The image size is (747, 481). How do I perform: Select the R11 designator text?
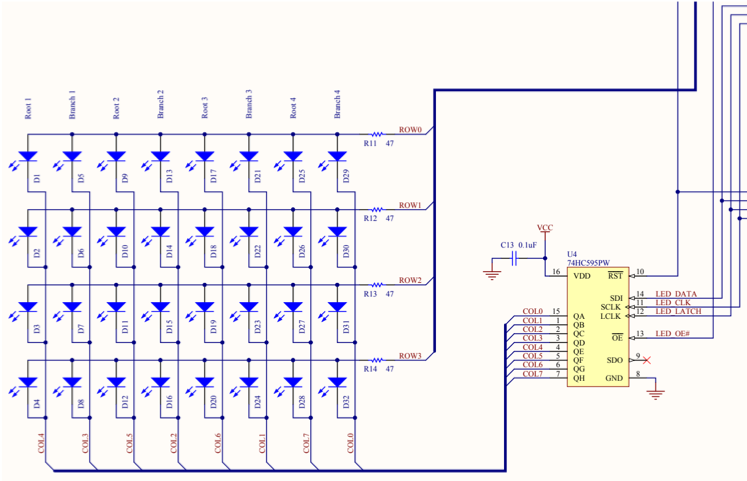click(x=370, y=143)
